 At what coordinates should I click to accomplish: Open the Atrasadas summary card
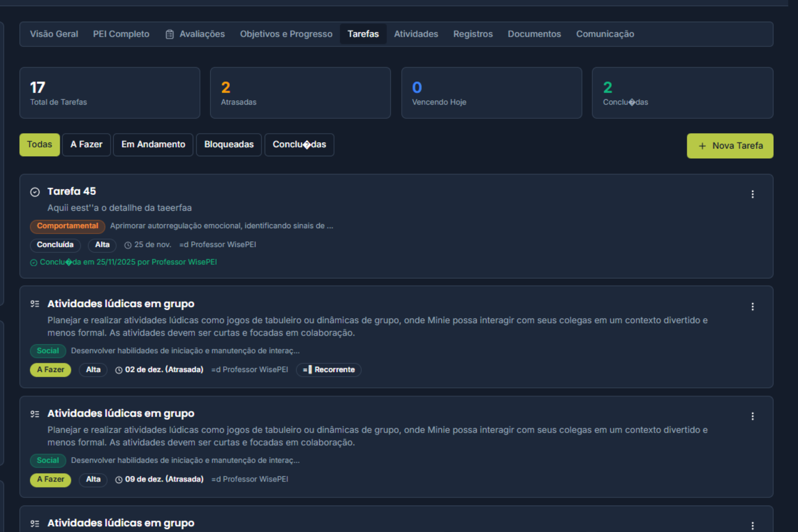(300, 93)
